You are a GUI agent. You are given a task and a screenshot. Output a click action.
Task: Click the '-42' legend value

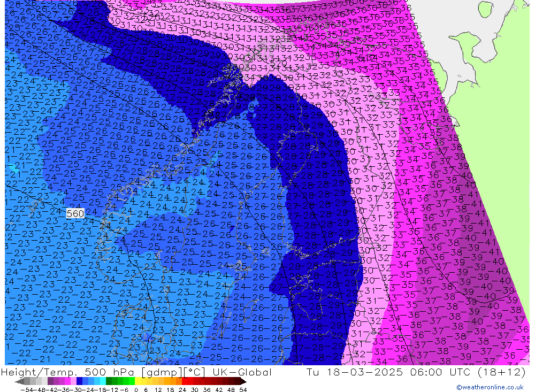click(51, 390)
